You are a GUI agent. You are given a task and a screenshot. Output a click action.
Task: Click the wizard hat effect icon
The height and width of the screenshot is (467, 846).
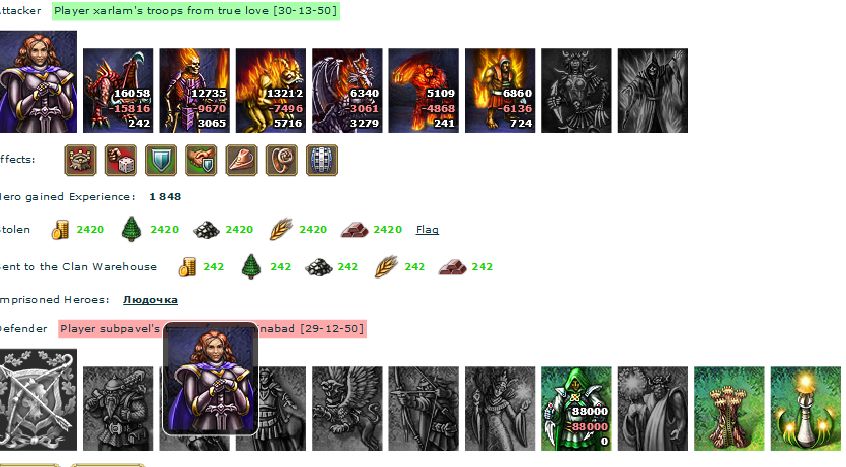tap(241, 160)
